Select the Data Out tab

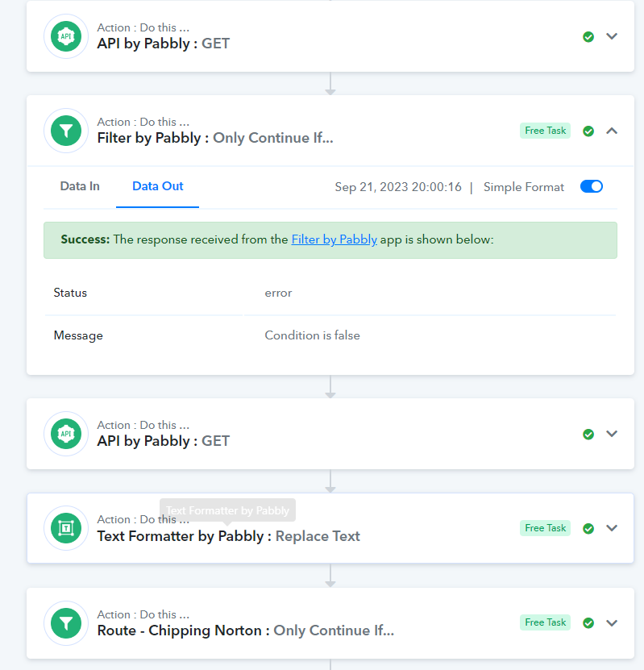point(158,186)
